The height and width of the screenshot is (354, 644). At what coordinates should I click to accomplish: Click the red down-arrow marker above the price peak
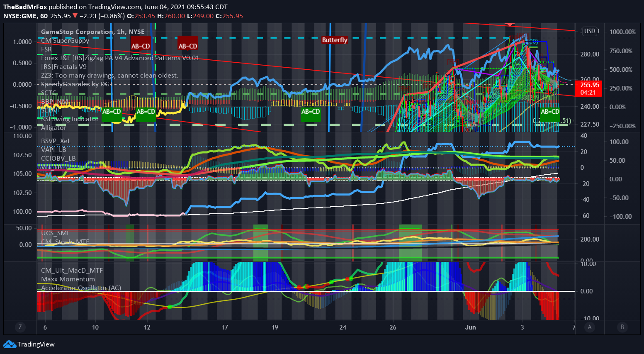coord(510,25)
